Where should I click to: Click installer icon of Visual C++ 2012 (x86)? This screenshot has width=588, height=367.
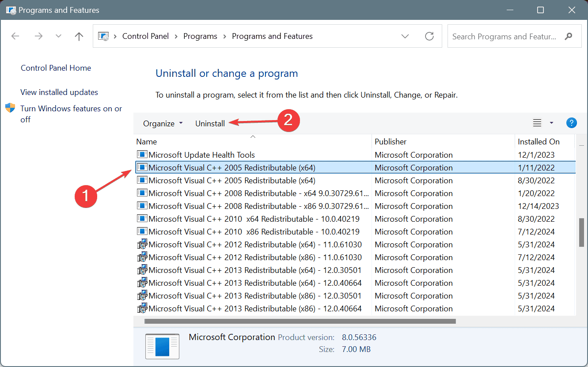pyautogui.click(x=142, y=257)
